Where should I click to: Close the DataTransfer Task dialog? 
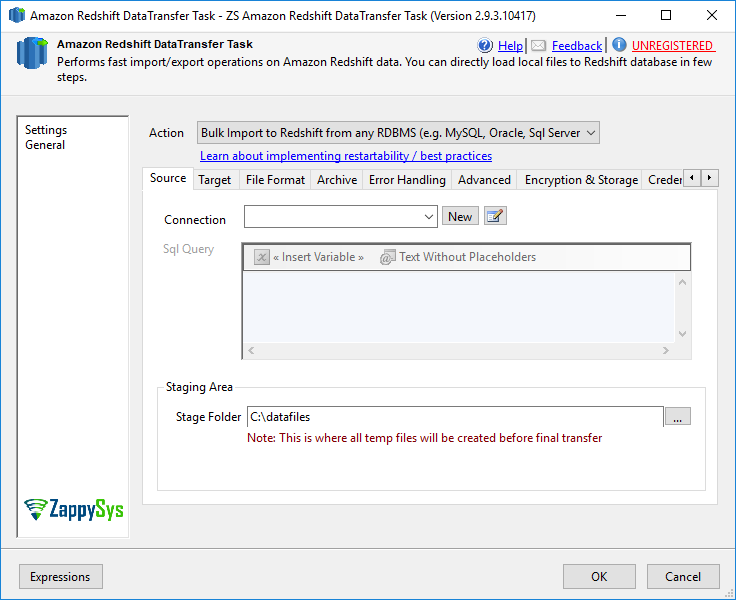click(712, 15)
